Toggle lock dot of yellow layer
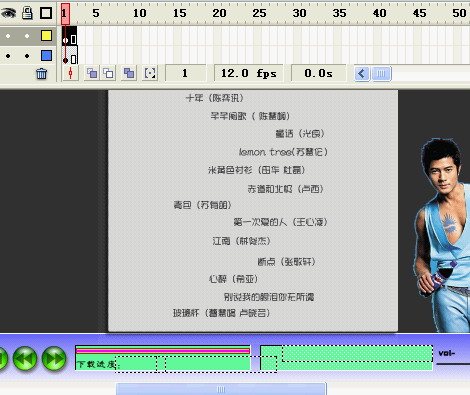This screenshot has width=470, height=395. pos(27,36)
